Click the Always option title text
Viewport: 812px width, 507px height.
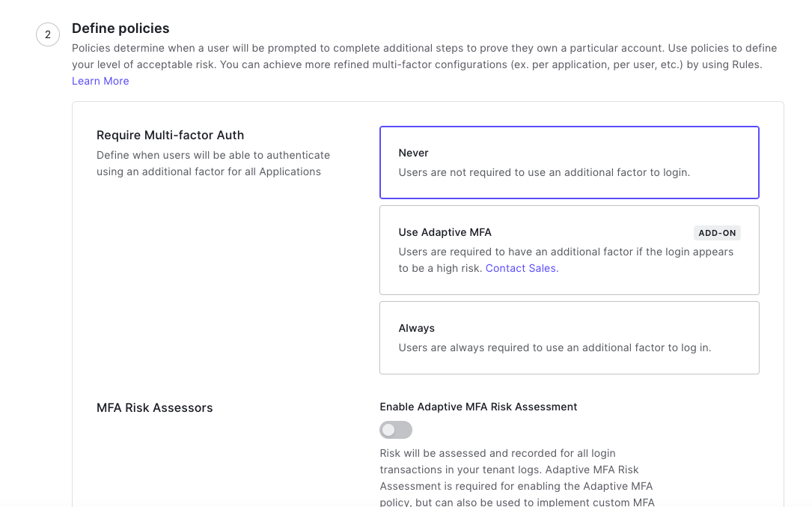416,328
